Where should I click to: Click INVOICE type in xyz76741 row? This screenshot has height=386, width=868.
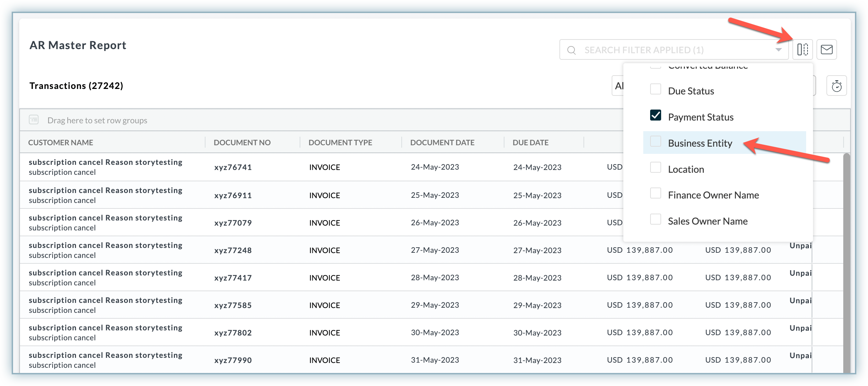click(325, 167)
